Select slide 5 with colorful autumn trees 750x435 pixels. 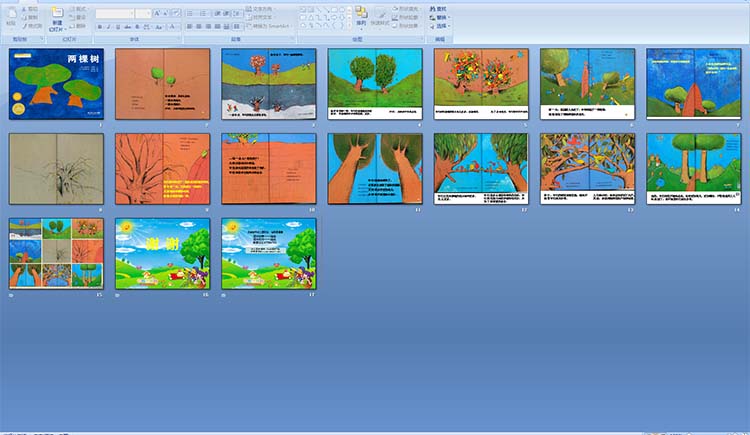coord(481,84)
